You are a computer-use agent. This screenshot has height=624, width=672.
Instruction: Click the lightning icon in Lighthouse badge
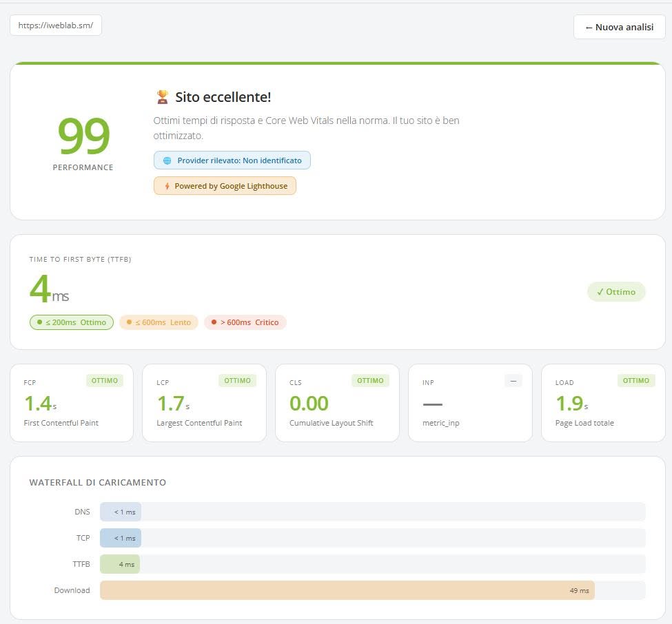pos(167,186)
